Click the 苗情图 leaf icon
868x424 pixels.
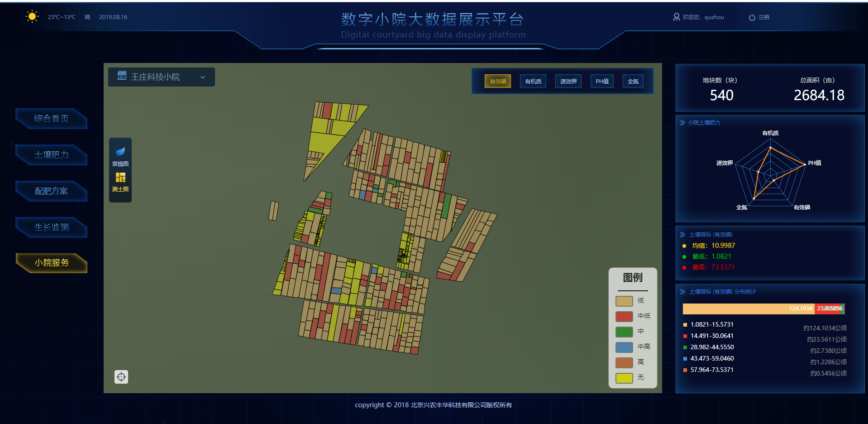[x=120, y=152]
